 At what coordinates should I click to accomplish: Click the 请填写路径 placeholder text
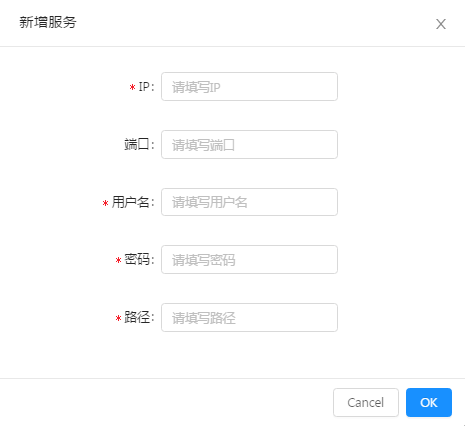pyautogui.click(x=204, y=318)
